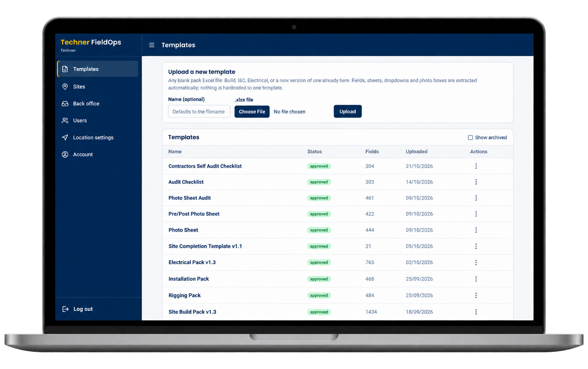Click the Account profile icon
The width and height of the screenshot is (588, 369).
point(65,154)
